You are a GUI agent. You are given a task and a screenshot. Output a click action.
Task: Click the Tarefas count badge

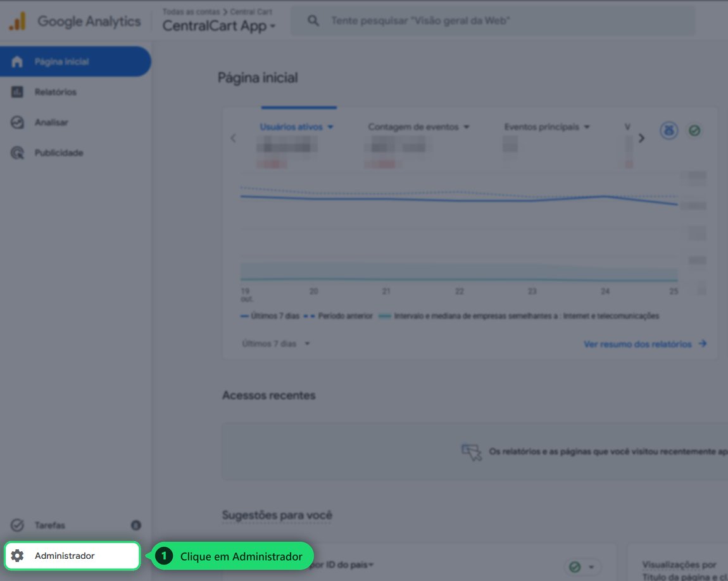coord(135,525)
